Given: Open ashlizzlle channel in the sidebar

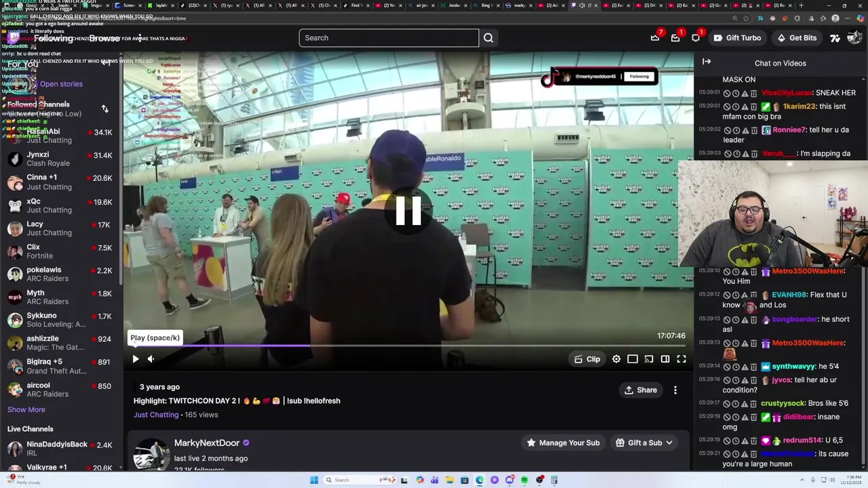Looking at the screenshot, I should 61,343.
